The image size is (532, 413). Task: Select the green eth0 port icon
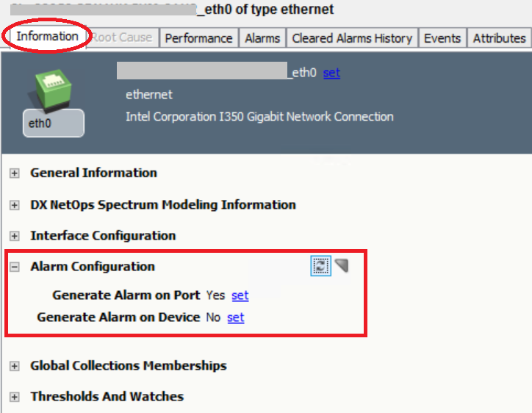[52, 87]
